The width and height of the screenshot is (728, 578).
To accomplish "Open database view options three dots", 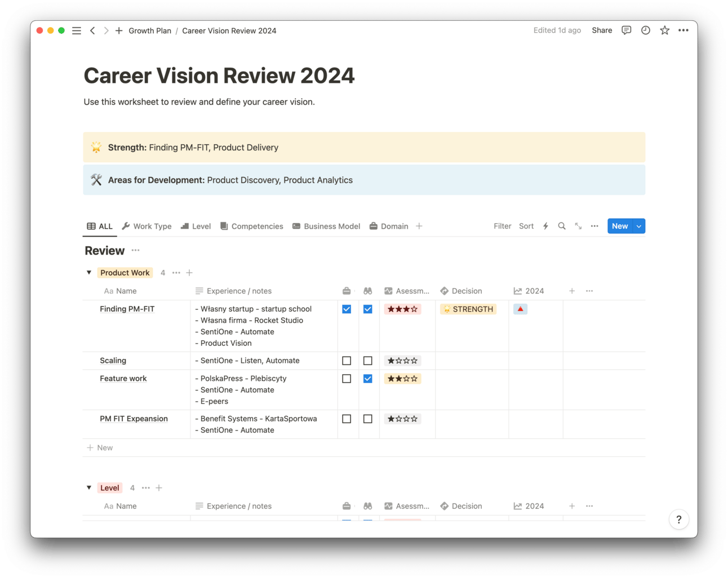I will (x=594, y=226).
